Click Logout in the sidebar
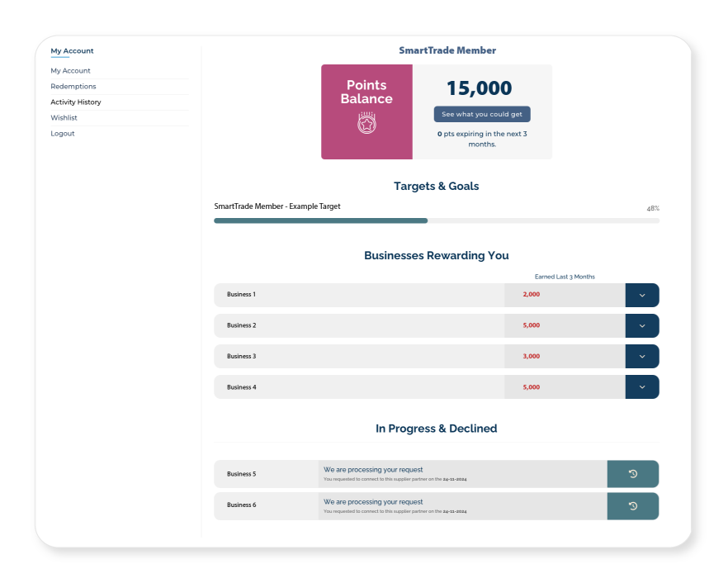Viewport: 728px width, 583px height. [x=63, y=134]
